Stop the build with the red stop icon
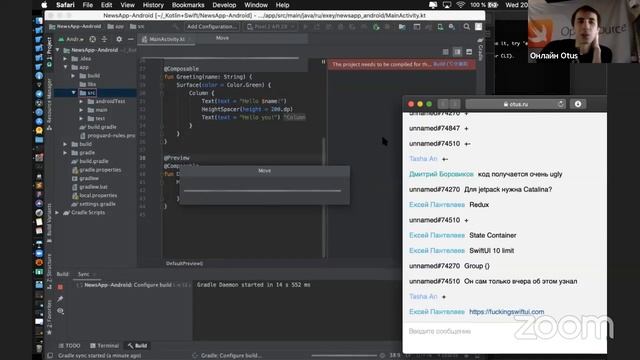The width and height of the screenshot is (640, 360). 60,287
